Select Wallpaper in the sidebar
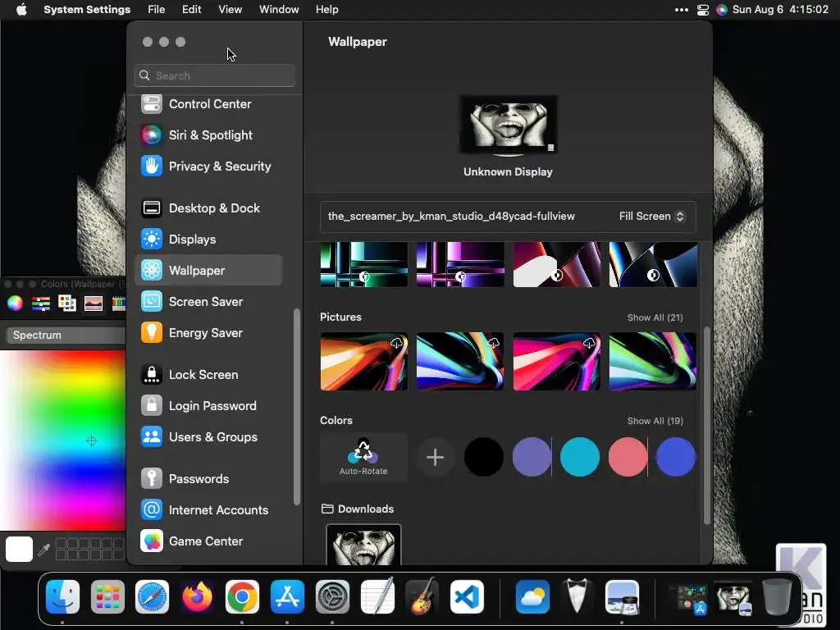Image resolution: width=840 pixels, height=630 pixels. coord(209,270)
